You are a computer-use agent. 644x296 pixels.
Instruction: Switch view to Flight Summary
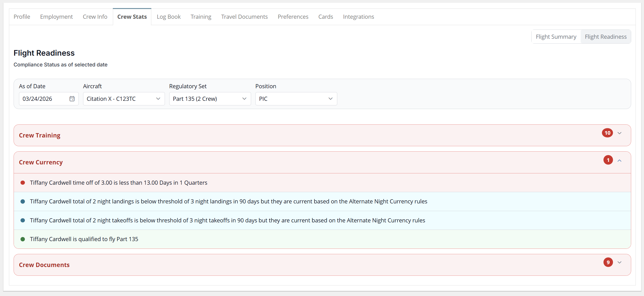[x=556, y=37]
